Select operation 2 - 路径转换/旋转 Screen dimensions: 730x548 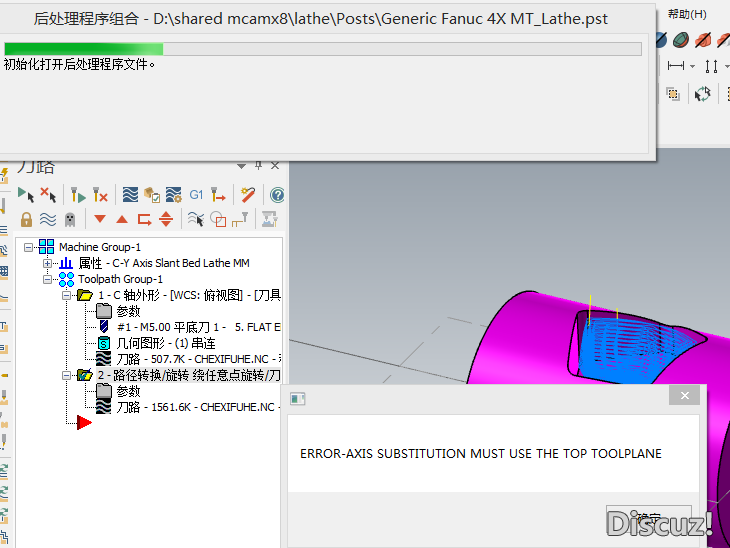tap(189, 375)
